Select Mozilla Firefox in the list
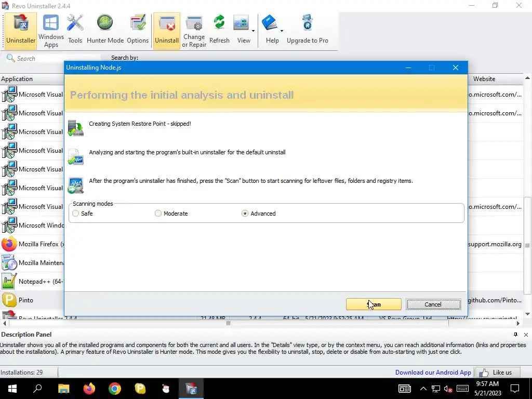The height and width of the screenshot is (399, 532). [32, 244]
